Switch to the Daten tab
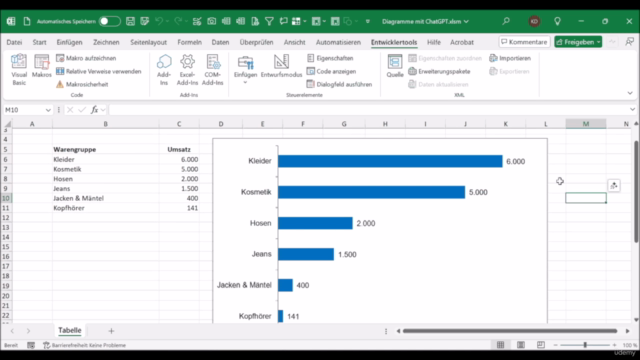This screenshot has height=360, width=640. (220, 42)
